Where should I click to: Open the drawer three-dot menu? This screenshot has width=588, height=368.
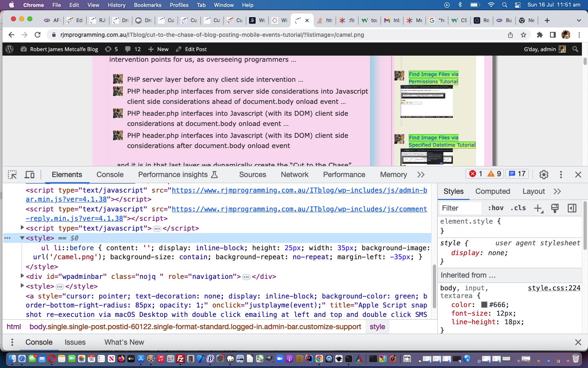[12, 342]
